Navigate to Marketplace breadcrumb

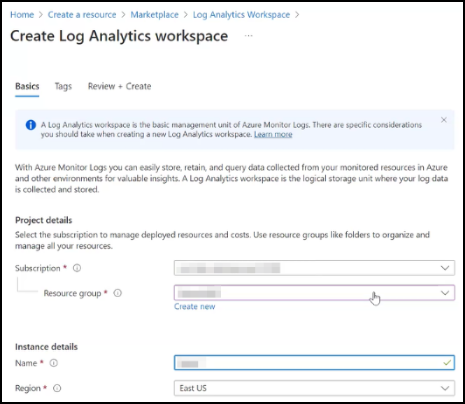pos(154,15)
